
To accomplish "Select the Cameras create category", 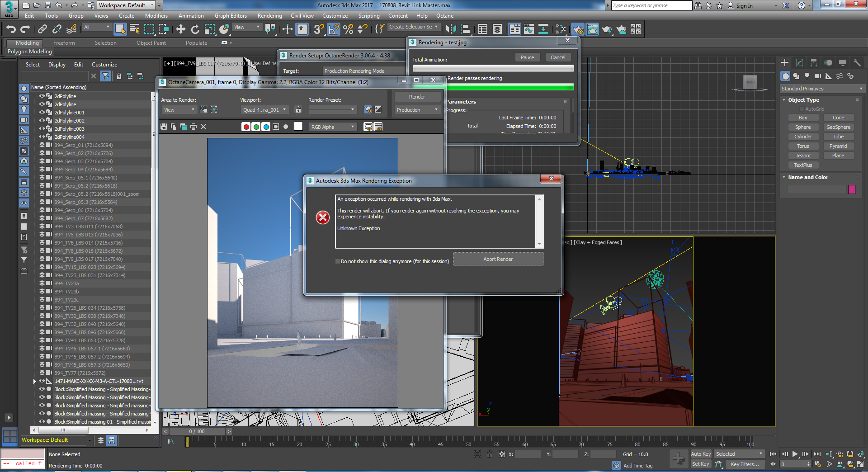I will point(818,76).
